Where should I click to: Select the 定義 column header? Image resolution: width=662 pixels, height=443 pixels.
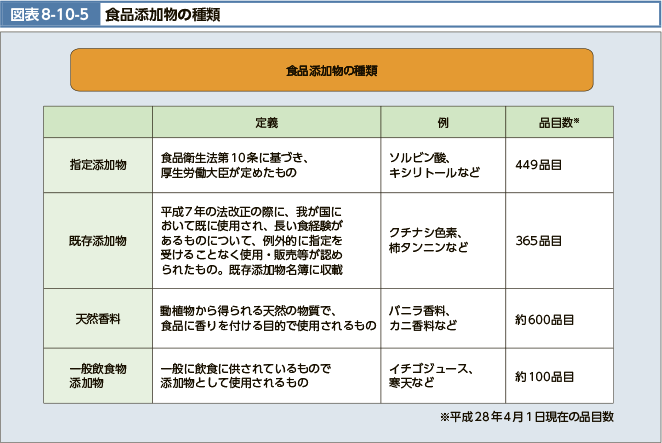(266, 122)
